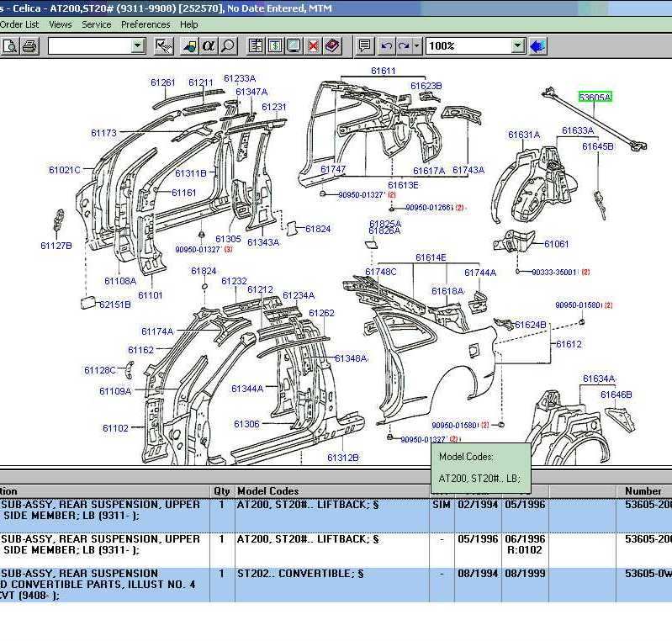Click part callout 61127B

click(x=56, y=246)
